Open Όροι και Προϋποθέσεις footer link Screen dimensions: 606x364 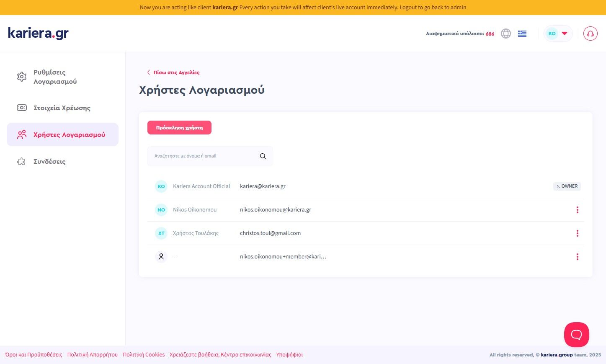click(34, 355)
